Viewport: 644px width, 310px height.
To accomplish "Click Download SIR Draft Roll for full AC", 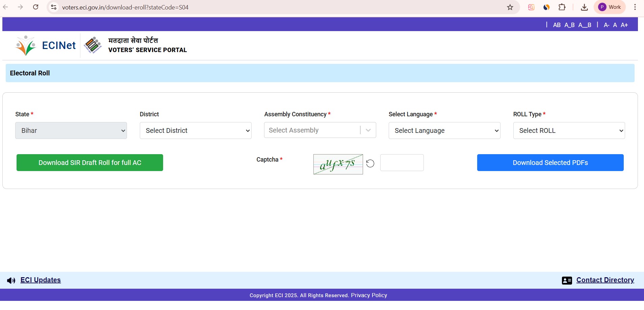I will pyautogui.click(x=90, y=163).
